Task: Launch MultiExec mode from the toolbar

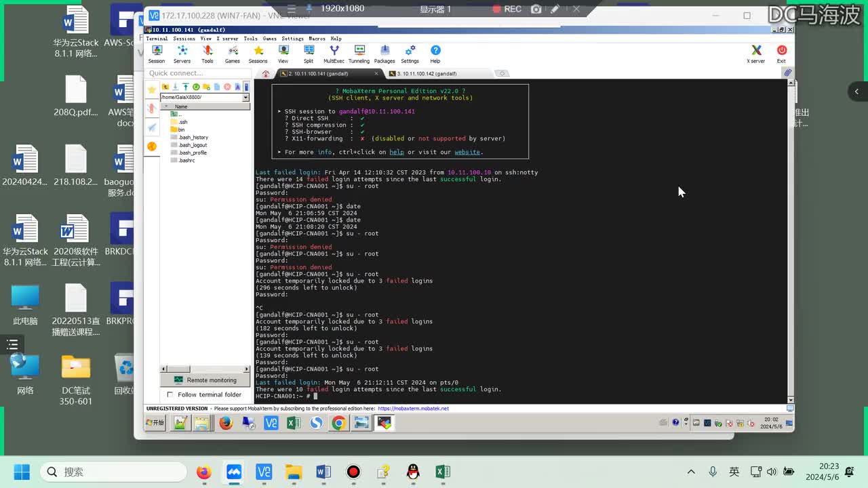Action: click(x=334, y=54)
